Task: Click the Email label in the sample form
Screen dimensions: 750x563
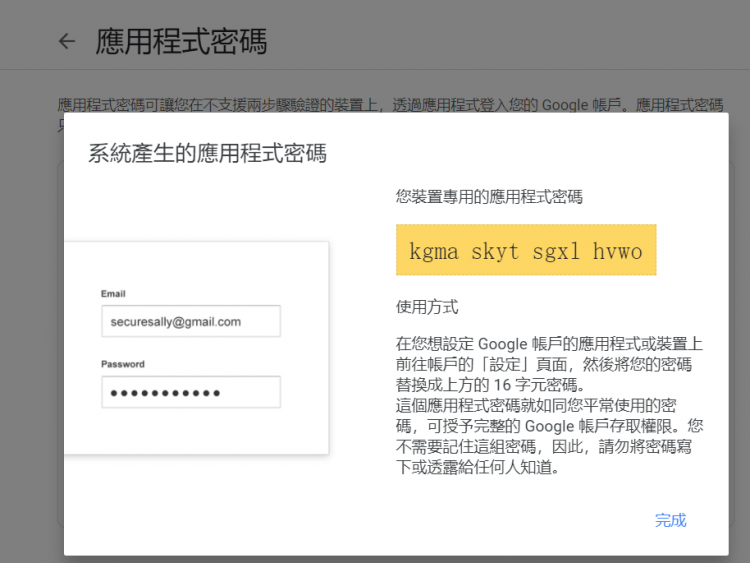Action: tap(113, 294)
